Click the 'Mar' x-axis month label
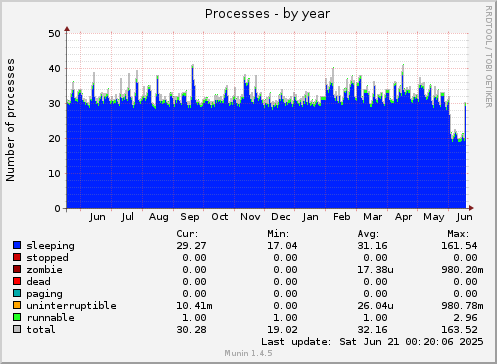497x364 pixels. click(373, 217)
